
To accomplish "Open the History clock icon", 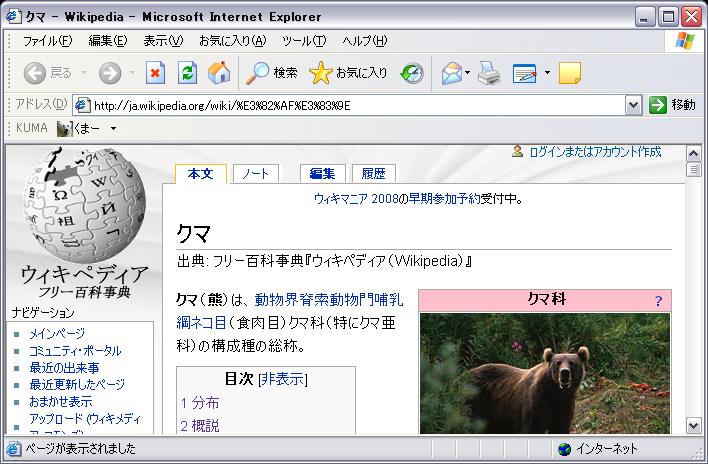I will 412,73.
